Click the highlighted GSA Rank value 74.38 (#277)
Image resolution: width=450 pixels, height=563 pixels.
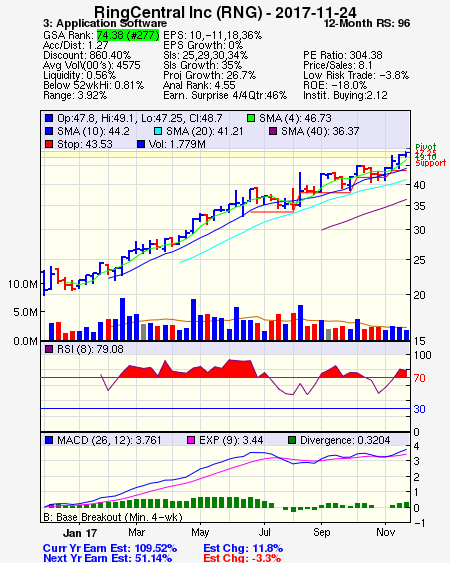[128, 35]
